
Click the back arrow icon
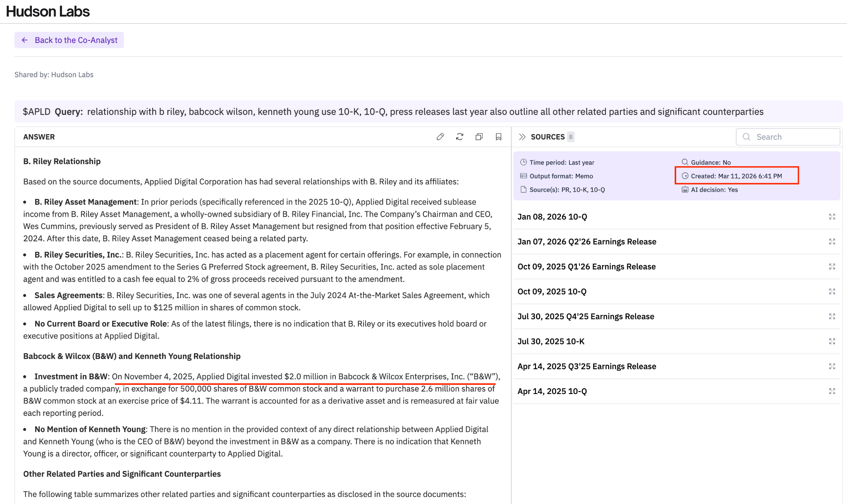pos(25,40)
